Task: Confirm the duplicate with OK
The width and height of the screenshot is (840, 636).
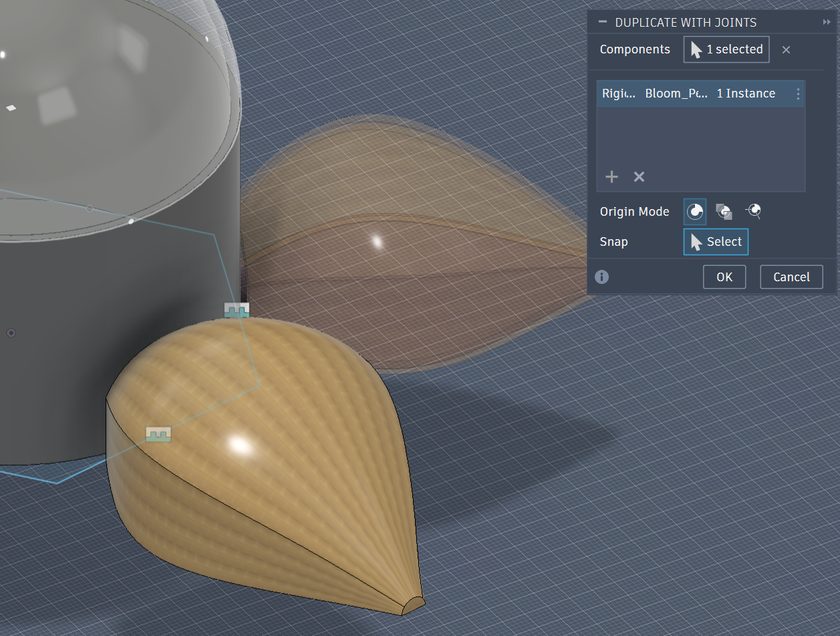Action: [x=724, y=277]
